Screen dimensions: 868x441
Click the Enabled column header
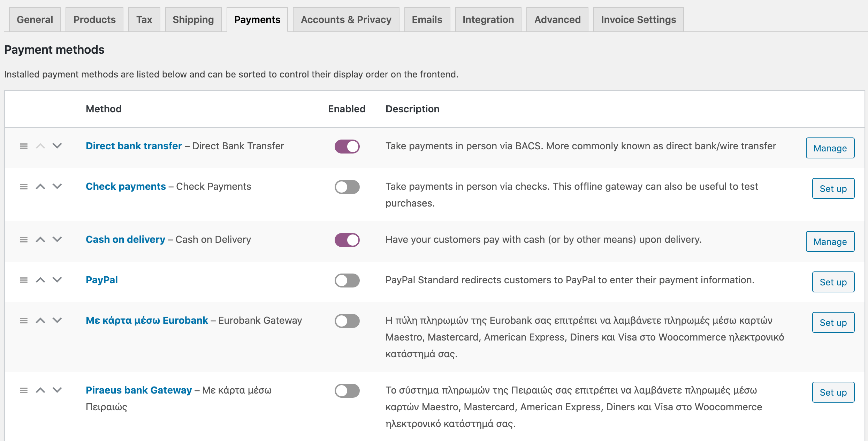(x=347, y=109)
